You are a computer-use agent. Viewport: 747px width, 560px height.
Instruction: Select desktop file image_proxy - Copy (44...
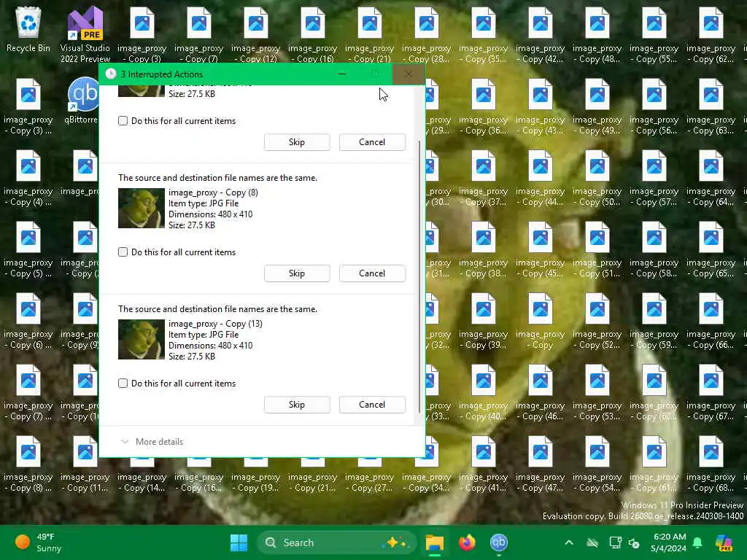pos(541,177)
